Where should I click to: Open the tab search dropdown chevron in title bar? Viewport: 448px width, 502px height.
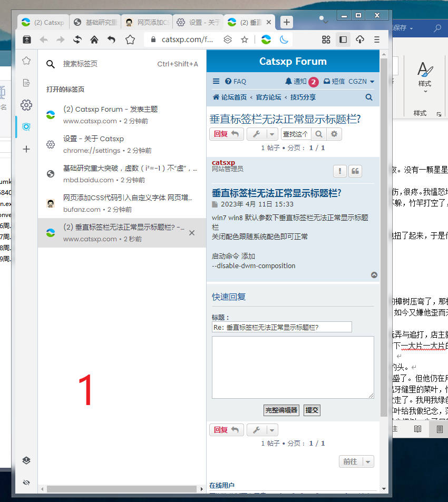(326, 23)
